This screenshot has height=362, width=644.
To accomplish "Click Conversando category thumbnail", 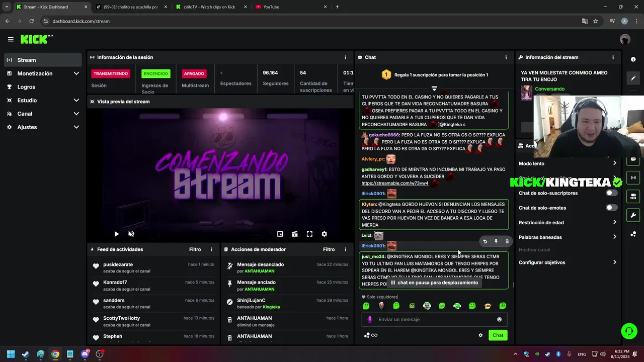I will (526, 93).
